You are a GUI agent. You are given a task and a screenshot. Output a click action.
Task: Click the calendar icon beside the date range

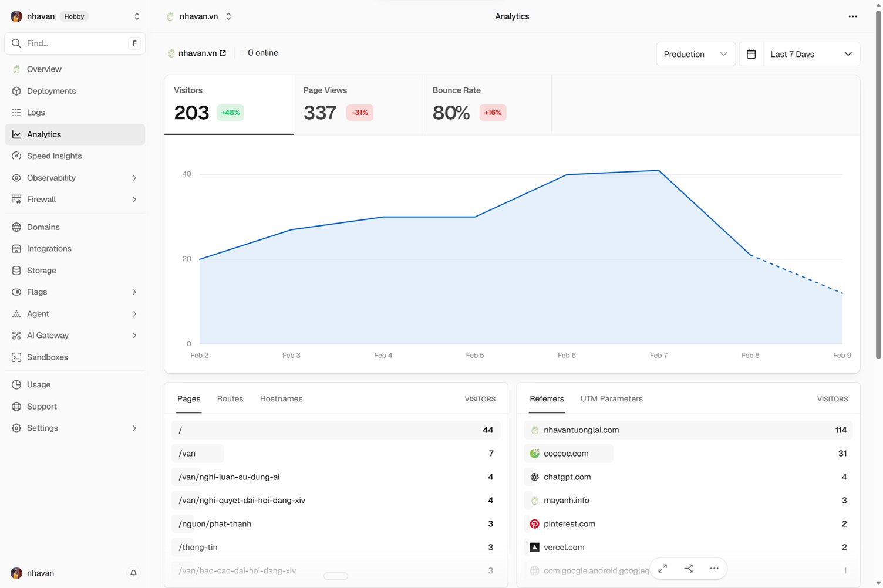point(751,53)
